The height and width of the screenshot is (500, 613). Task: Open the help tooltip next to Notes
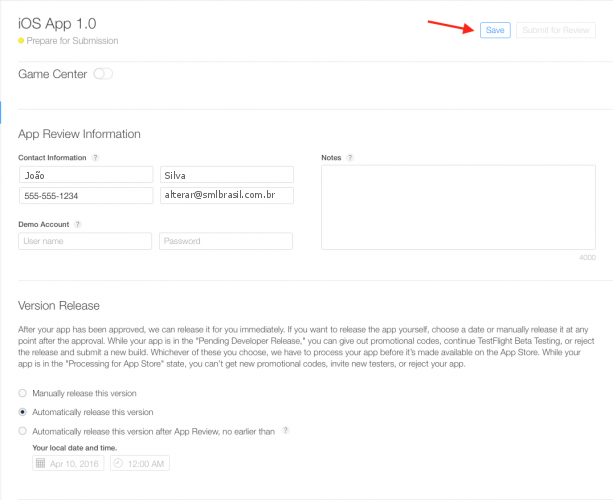tap(350, 158)
